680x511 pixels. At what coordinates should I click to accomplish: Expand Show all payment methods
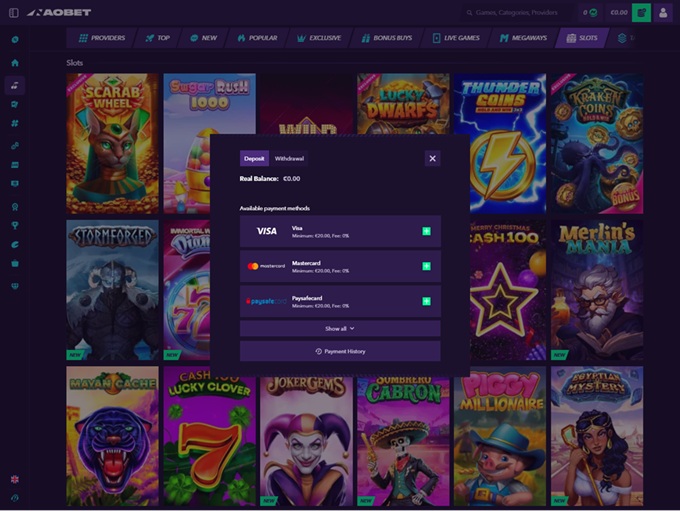tap(340, 328)
